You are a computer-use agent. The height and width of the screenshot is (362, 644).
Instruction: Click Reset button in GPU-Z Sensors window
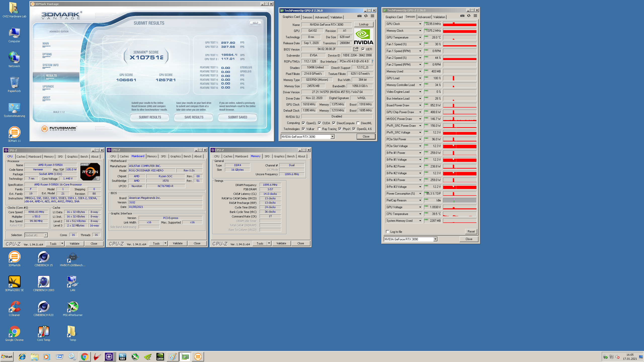(x=471, y=231)
